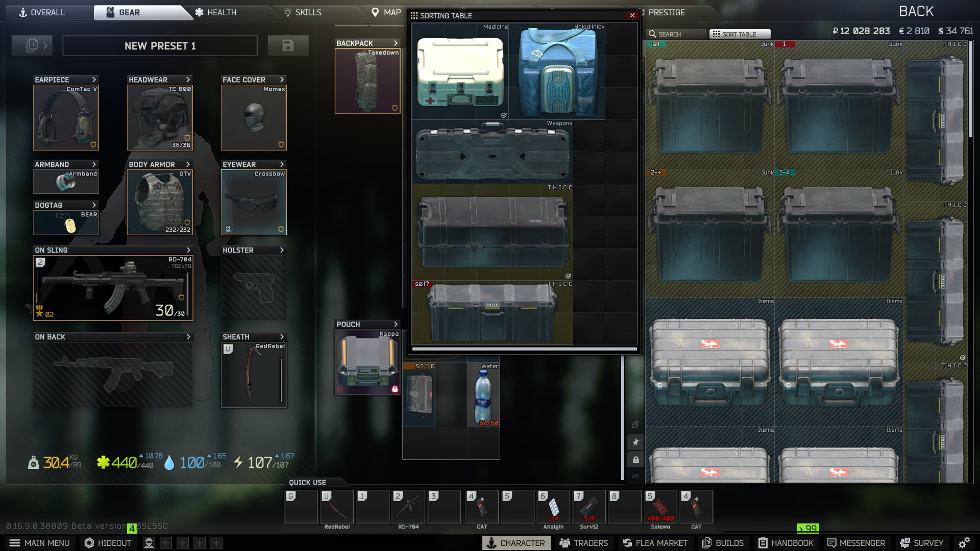This screenshot has width=980, height=551.
Task: Click the Analgin quick use slot 6
Action: 553,507
